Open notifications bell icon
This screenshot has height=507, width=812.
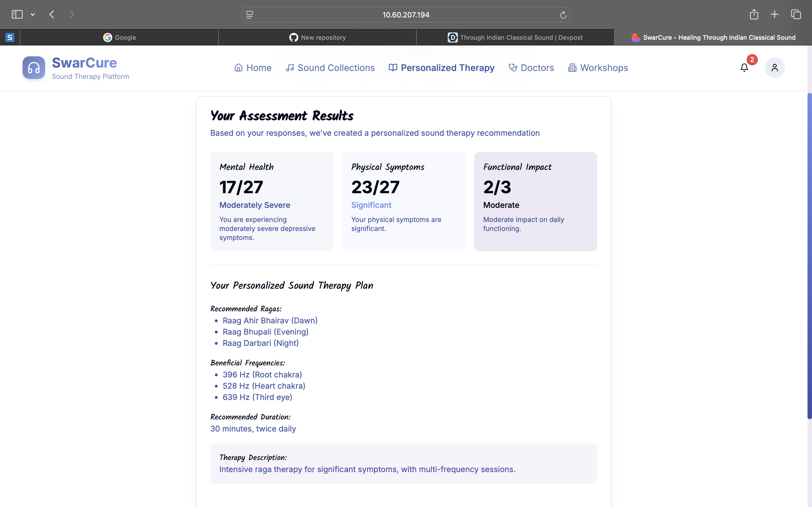tap(744, 68)
